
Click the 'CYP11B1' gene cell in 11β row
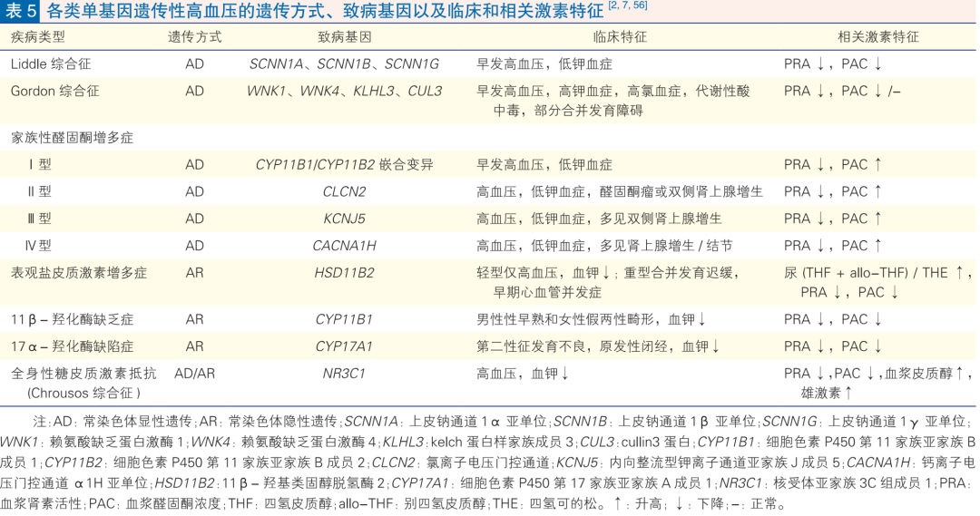point(345,319)
